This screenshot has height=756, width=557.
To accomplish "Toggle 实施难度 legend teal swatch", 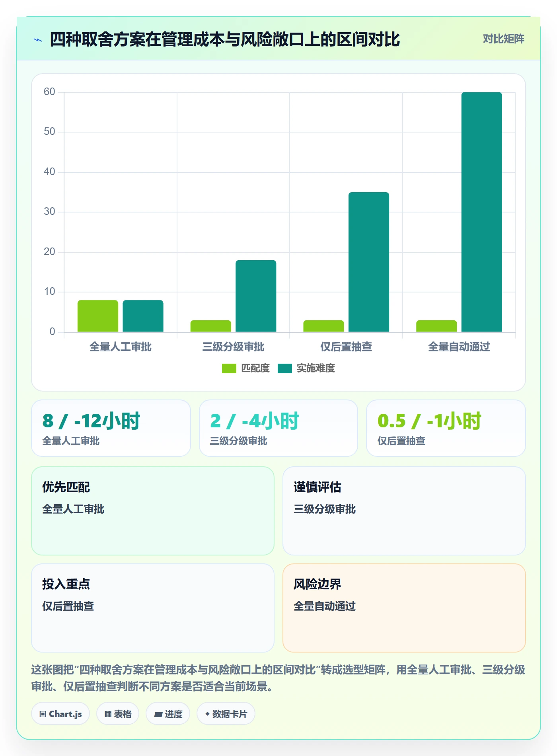I will (284, 368).
